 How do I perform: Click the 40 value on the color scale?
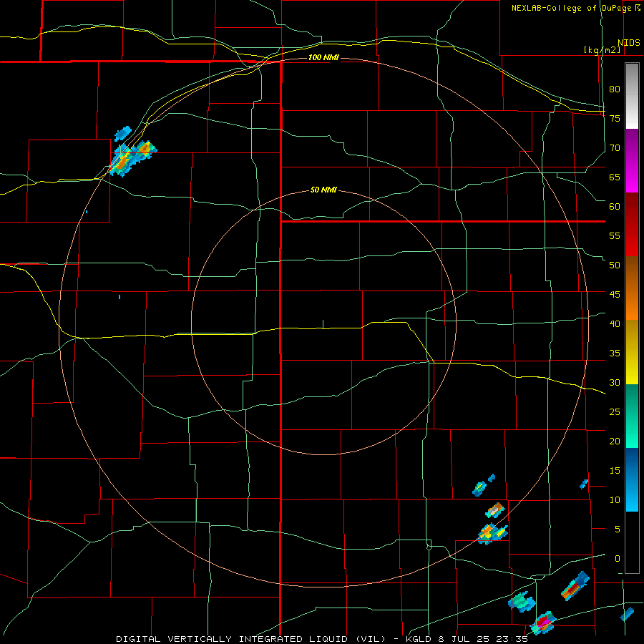[x=615, y=324]
